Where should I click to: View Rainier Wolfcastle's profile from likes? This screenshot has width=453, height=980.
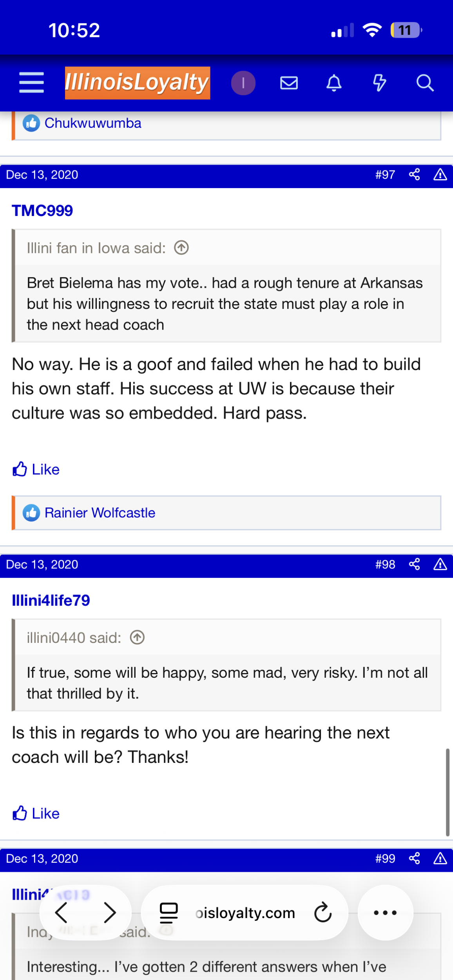100,513
